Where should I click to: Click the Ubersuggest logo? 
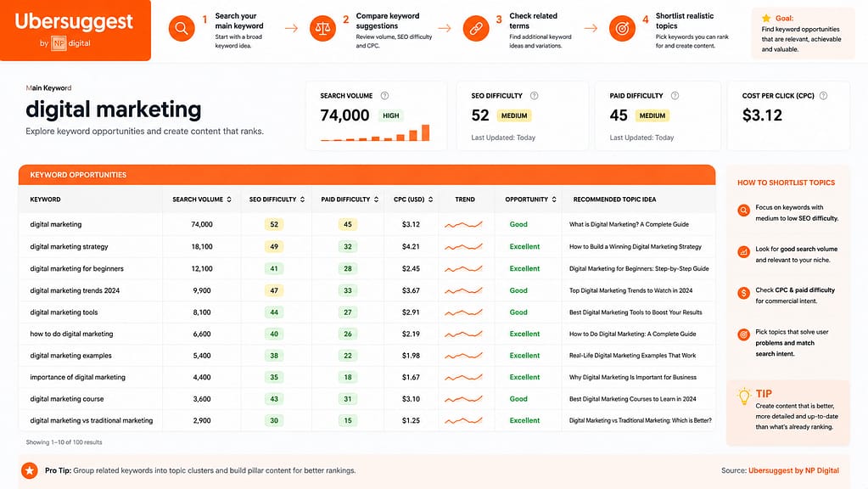pyautogui.click(x=74, y=21)
